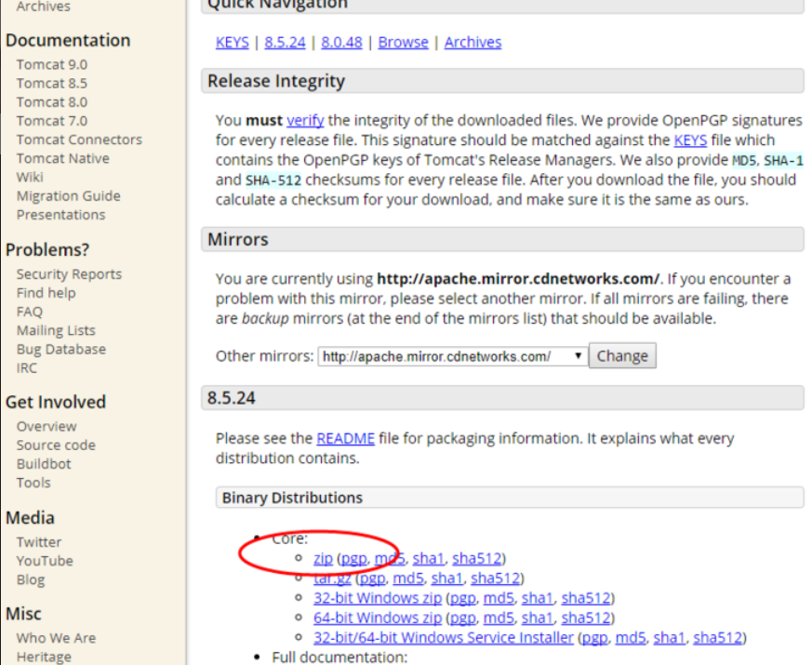Open sha1 for 32-bit Windows zip
The height and width of the screenshot is (665, 812).
tap(538, 598)
